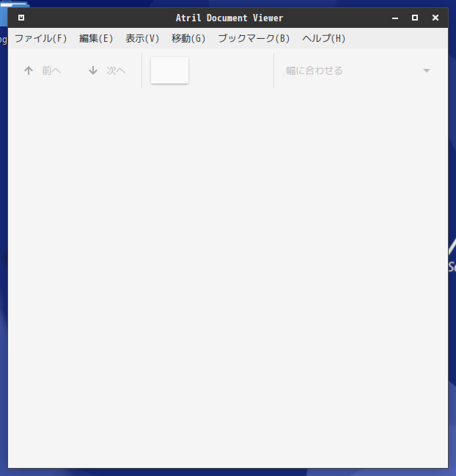Open the ファイル(F) menu
The image size is (456, 476).
pyautogui.click(x=40, y=39)
